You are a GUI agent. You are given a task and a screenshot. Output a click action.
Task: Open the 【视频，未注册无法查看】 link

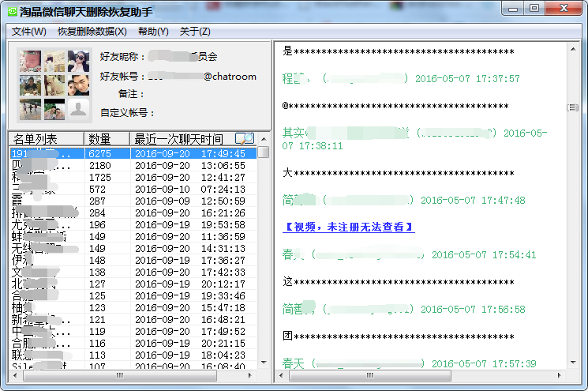click(x=348, y=227)
